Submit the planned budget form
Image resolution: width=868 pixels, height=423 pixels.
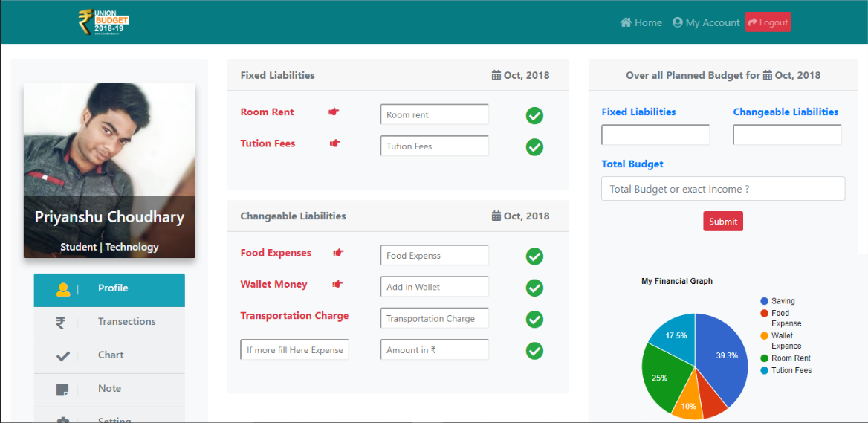point(722,221)
